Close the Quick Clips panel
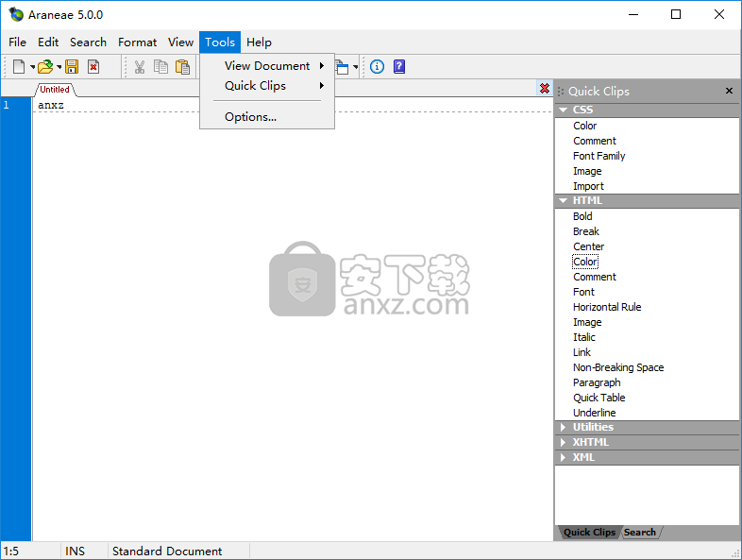This screenshot has width=742, height=560. tap(729, 91)
